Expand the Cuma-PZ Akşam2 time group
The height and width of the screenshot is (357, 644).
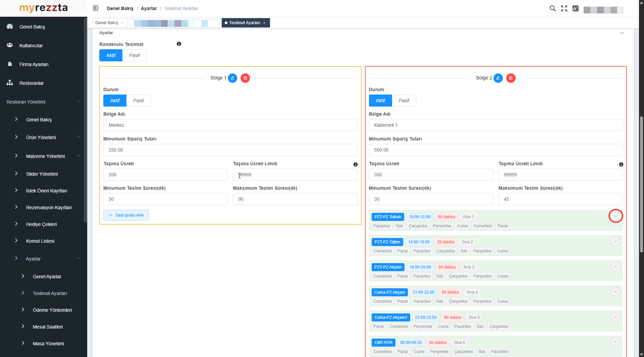click(x=615, y=317)
